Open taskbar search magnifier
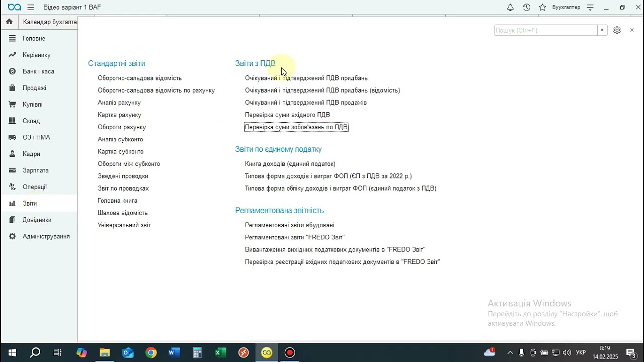Image resolution: width=644 pixels, height=362 pixels. [35, 352]
